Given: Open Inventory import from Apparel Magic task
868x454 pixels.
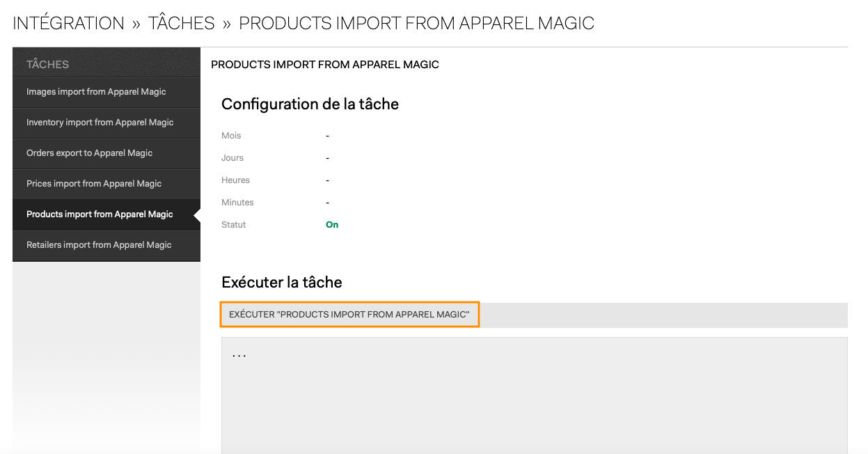Looking at the screenshot, I should [x=106, y=123].
